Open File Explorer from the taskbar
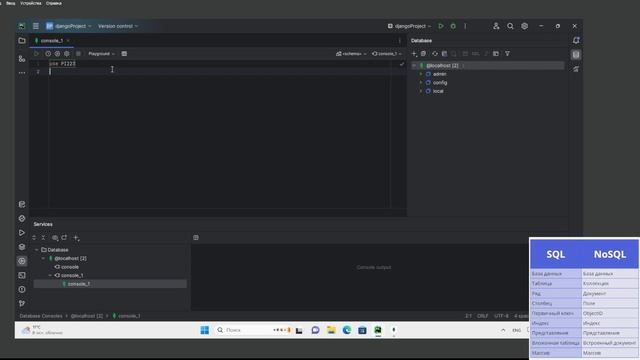Image resolution: width=640 pixels, height=360 pixels. tap(331, 330)
